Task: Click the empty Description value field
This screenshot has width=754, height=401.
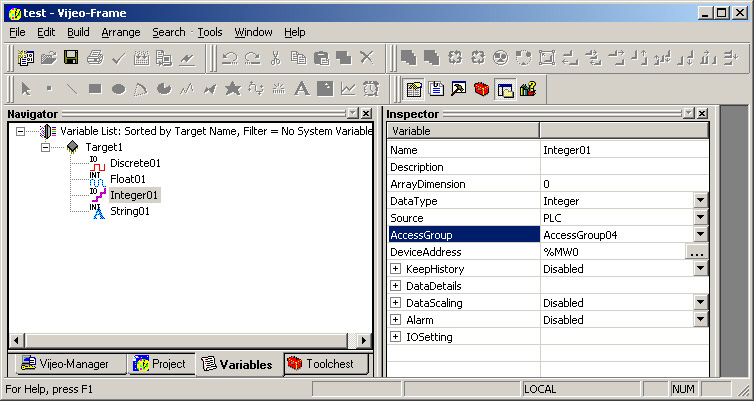Action: (624, 167)
